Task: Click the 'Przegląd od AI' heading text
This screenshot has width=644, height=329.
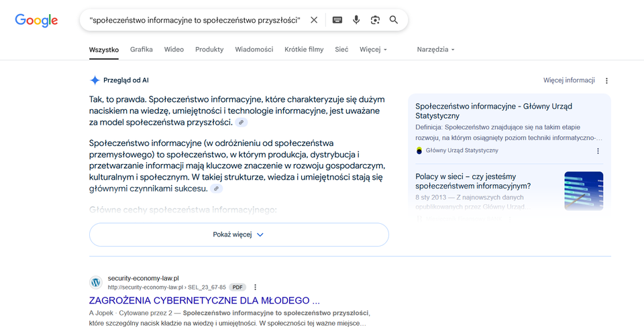Action: pos(126,80)
